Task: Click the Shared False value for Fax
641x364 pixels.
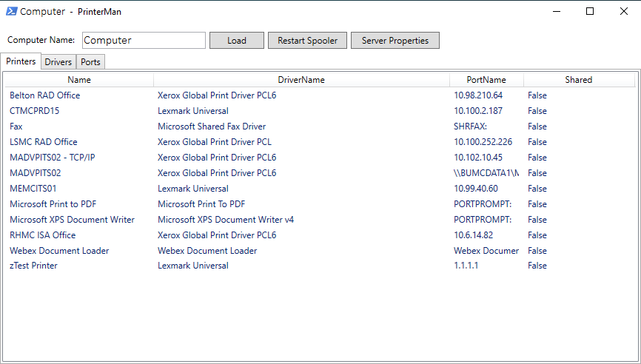Action: click(537, 127)
